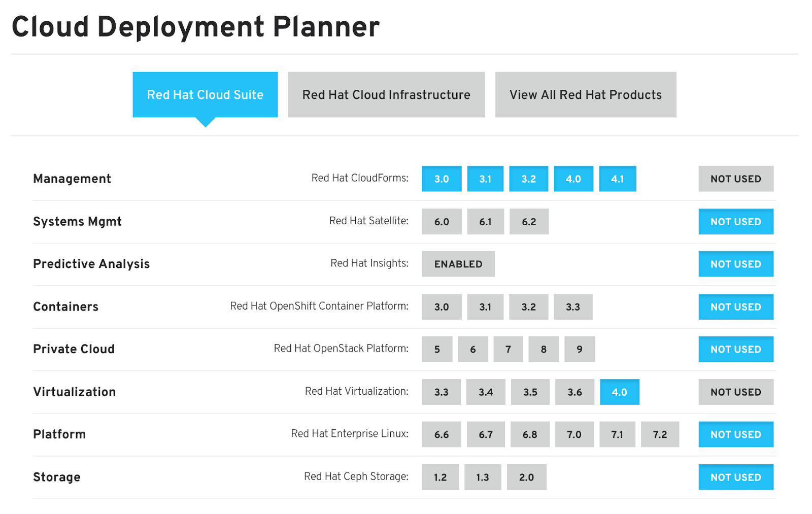Open the View All Red Hat Products tab
This screenshot has height=514, width=812.
click(x=585, y=94)
